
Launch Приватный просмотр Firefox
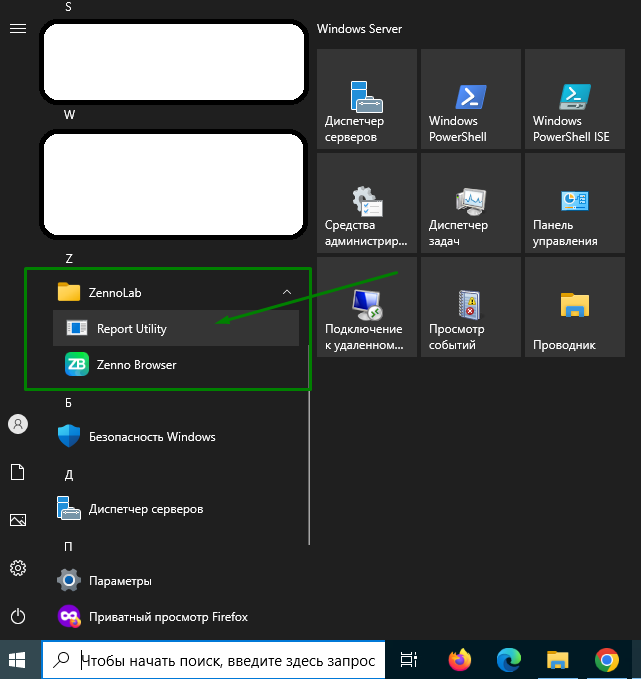click(175, 617)
